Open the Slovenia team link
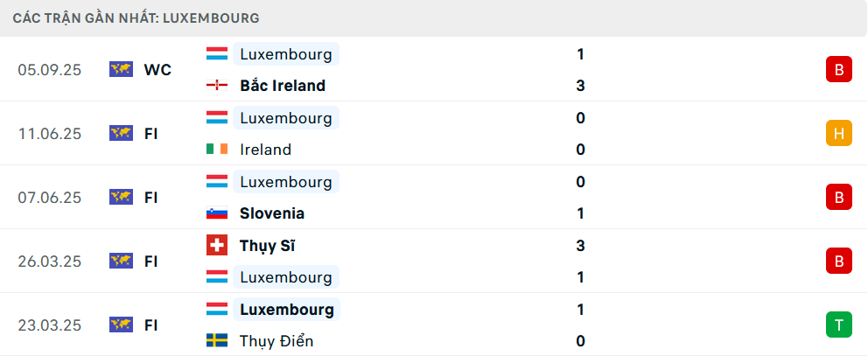868x356 pixels. [271, 213]
